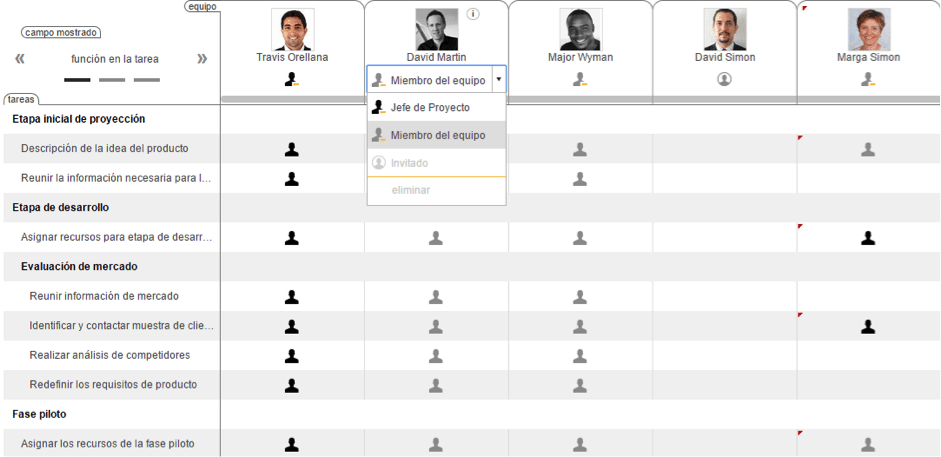
Task: Click the name Marga Simon
Action: click(868, 58)
